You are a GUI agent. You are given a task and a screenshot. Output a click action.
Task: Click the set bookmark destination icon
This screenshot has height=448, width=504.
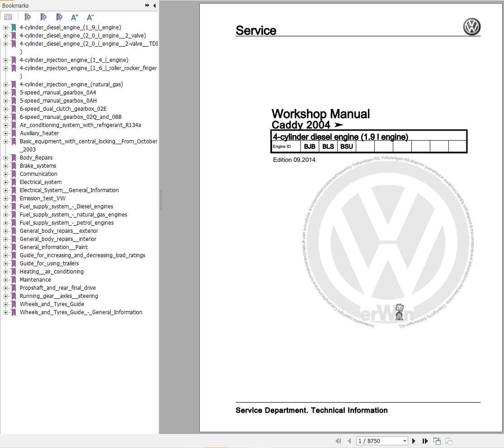click(59, 17)
